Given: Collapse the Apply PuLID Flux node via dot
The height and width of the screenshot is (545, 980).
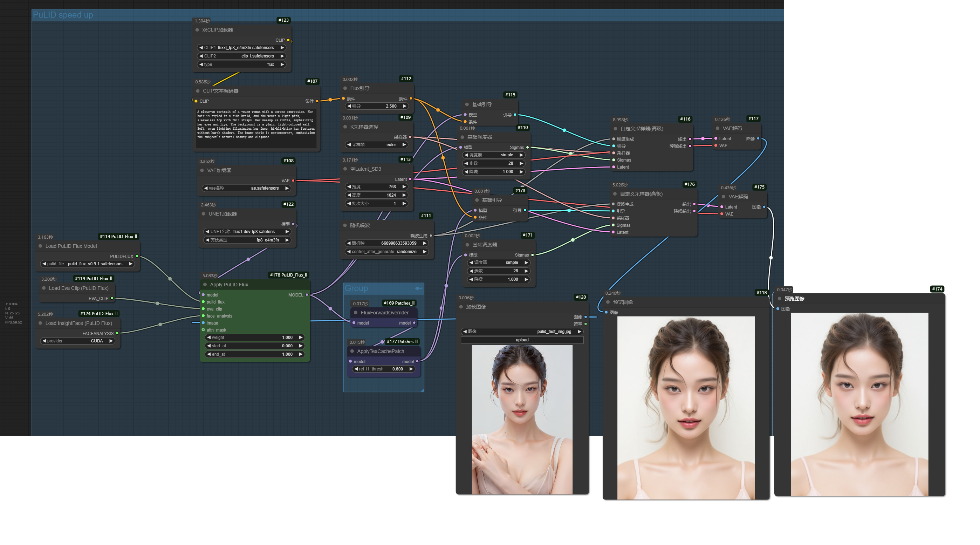Looking at the screenshot, I should coord(205,284).
